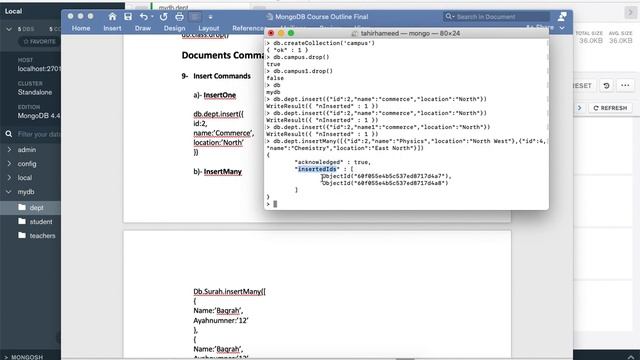The width and height of the screenshot is (640, 360).
Task: Collapse the mydb database
Action: pos(9,191)
